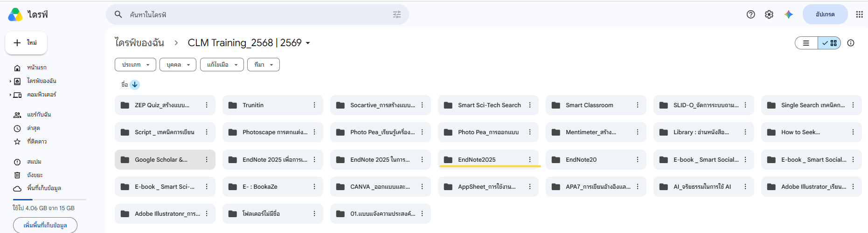Open the บุคคล people filter dropdown
The height and width of the screenshot is (233, 868).
click(178, 65)
